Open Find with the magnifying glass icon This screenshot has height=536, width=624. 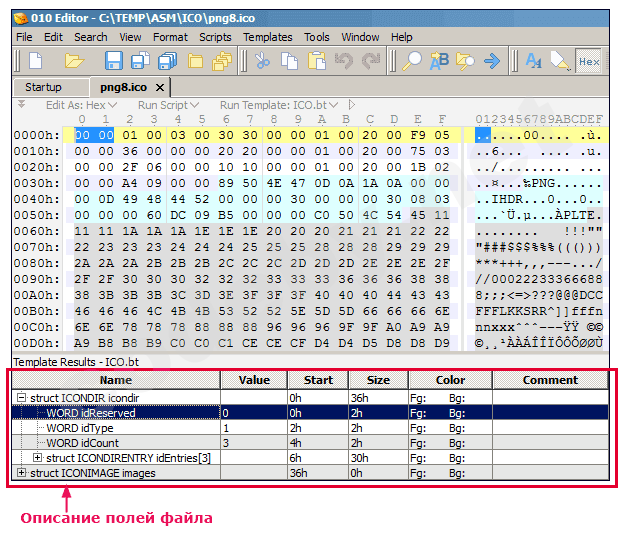[412, 61]
